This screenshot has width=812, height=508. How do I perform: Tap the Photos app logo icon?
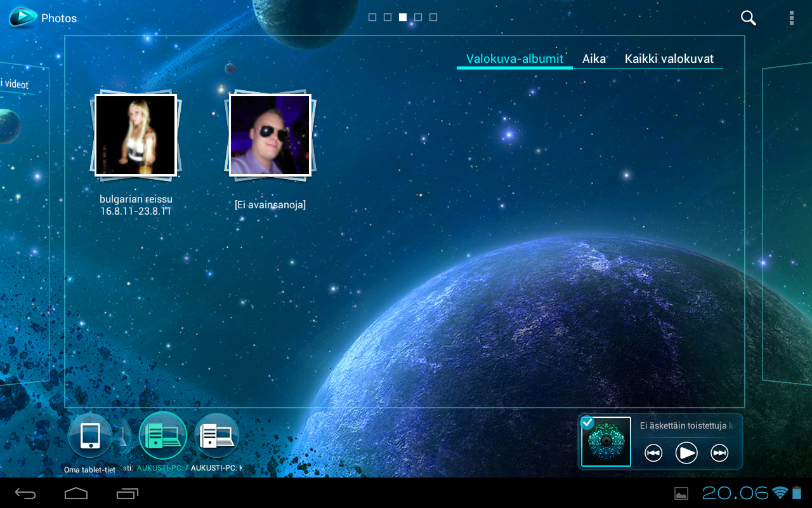[x=23, y=17]
